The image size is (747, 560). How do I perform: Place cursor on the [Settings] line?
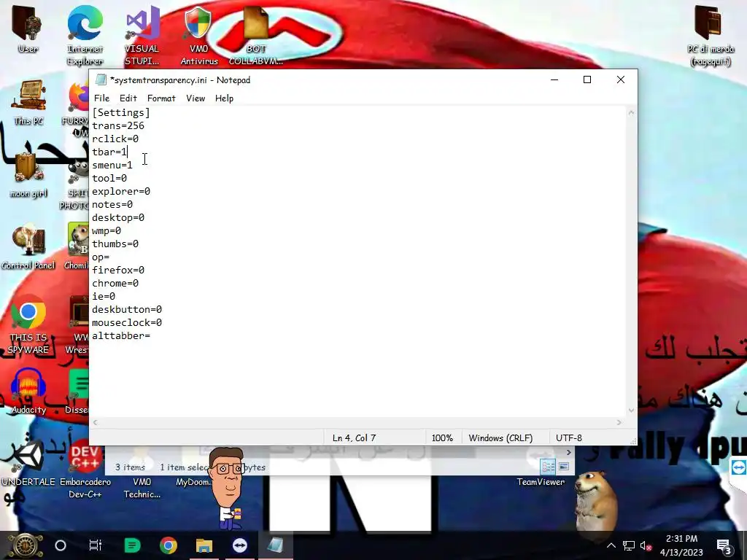[x=121, y=112]
